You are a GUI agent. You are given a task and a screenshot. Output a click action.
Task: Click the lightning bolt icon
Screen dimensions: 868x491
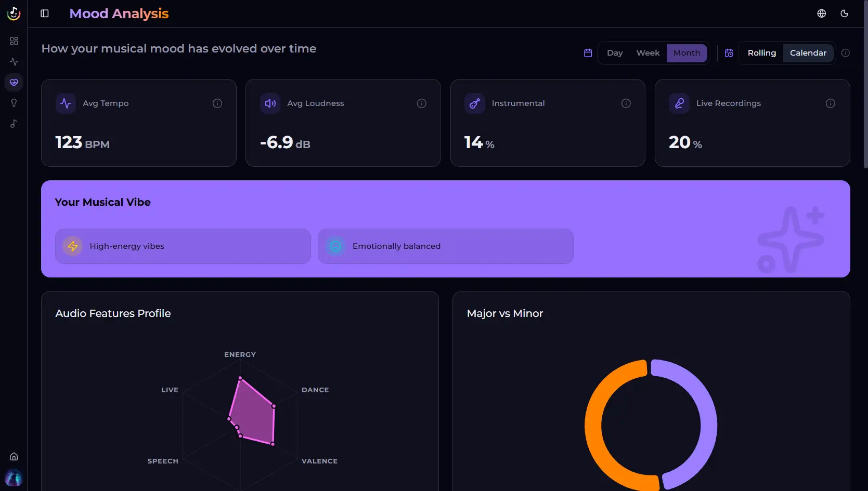(73, 246)
